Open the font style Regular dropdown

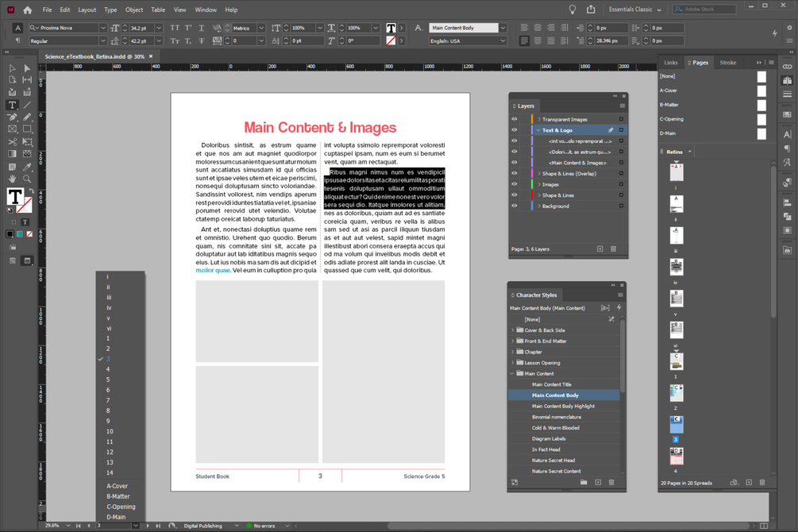tap(102, 40)
